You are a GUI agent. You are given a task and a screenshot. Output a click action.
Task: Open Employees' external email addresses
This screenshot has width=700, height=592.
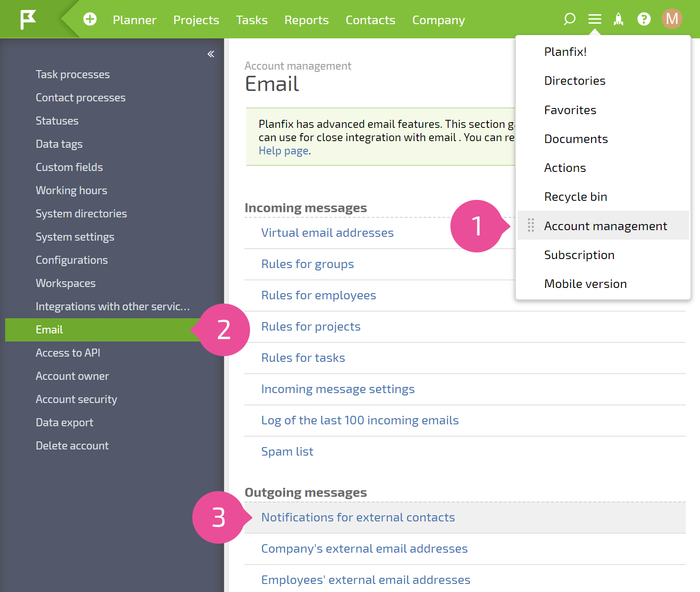[x=366, y=580]
